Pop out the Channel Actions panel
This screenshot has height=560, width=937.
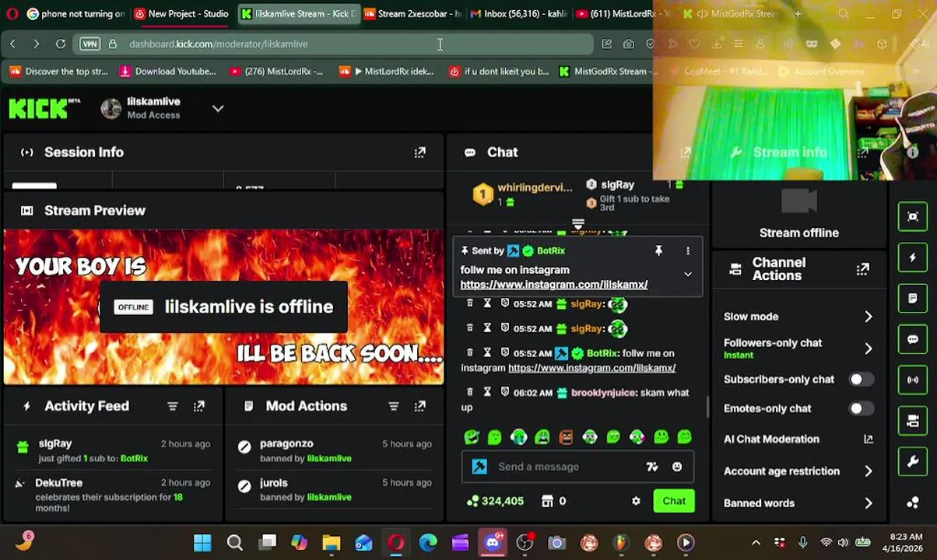point(862,270)
